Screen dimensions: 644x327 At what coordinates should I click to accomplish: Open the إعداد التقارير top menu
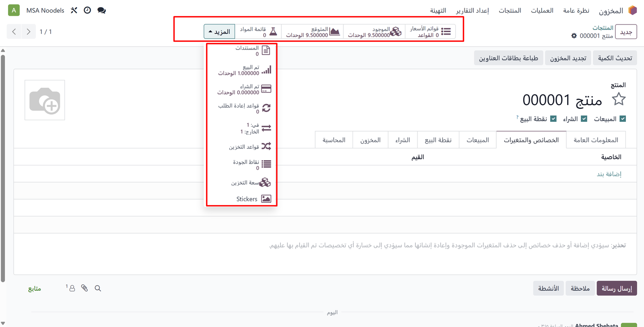(473, 10)
